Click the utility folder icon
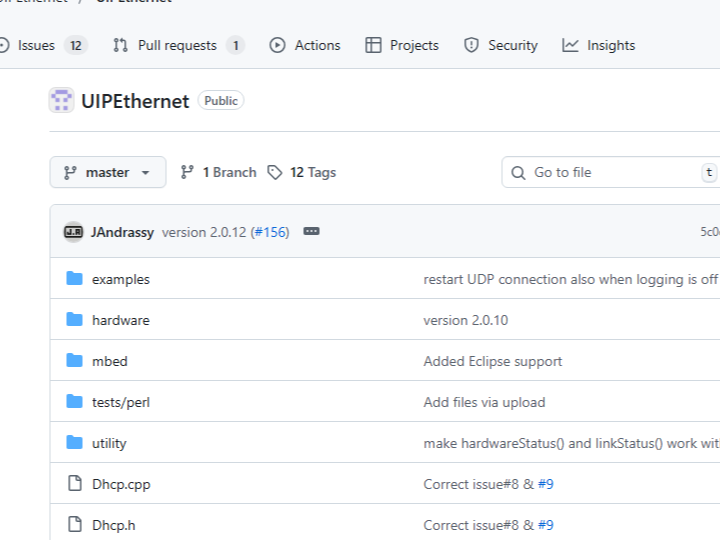This screenshot has width=720, height=540. [74, 443]
